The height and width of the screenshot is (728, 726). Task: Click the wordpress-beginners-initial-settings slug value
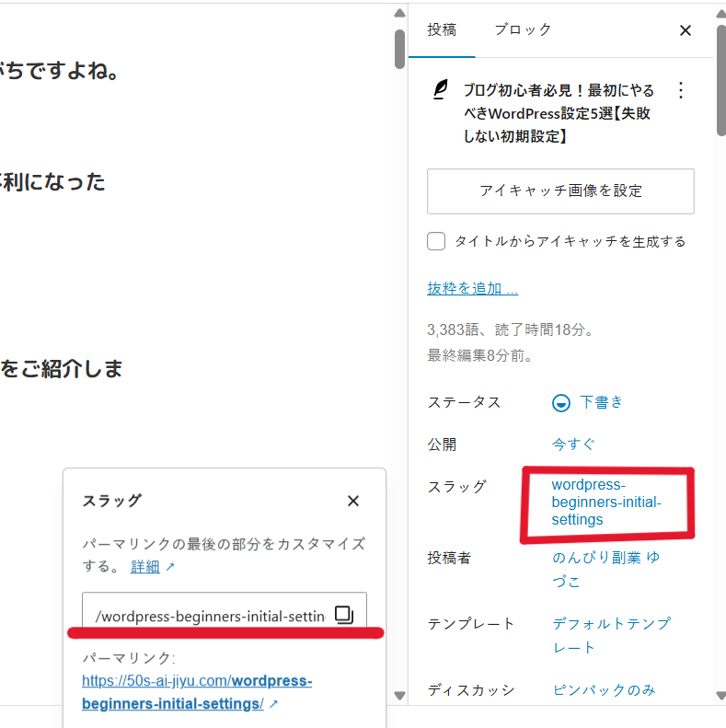606,502
